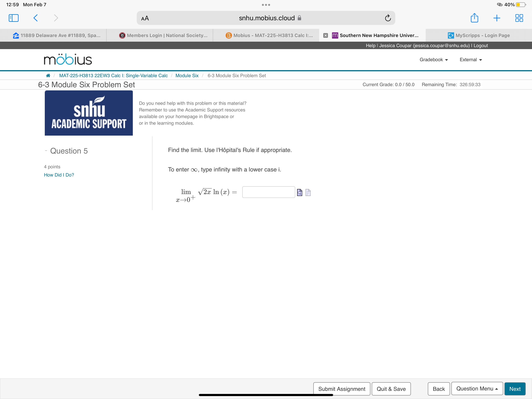Open the Question Menu

[477, 388]
